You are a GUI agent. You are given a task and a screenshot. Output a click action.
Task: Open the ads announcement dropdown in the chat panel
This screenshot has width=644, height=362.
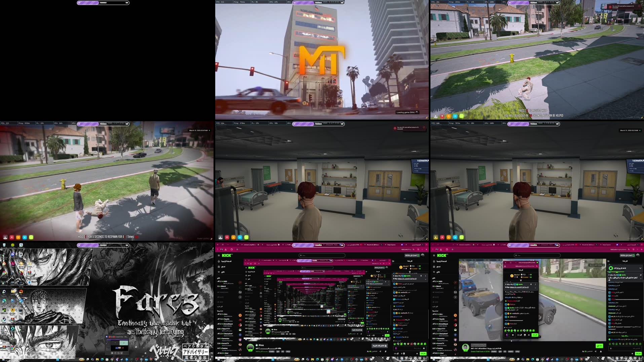click(640, 268)
